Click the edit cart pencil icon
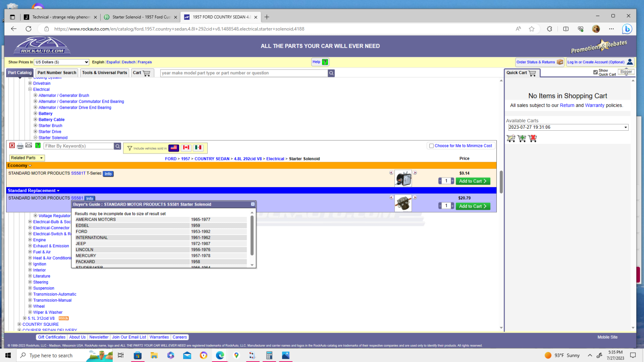Image resolution: width=644 pixels, height=362 pixels. coord(511,138)
